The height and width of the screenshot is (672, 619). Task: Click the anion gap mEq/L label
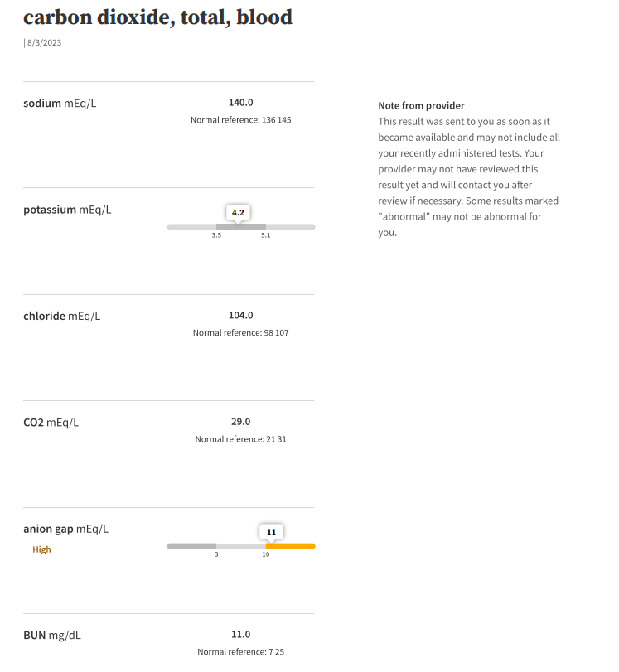click(x=65, y=529)
